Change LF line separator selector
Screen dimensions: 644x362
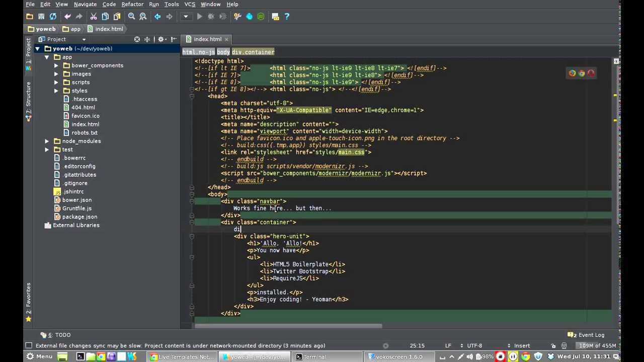pyautogui.click(x=448, y=345)
